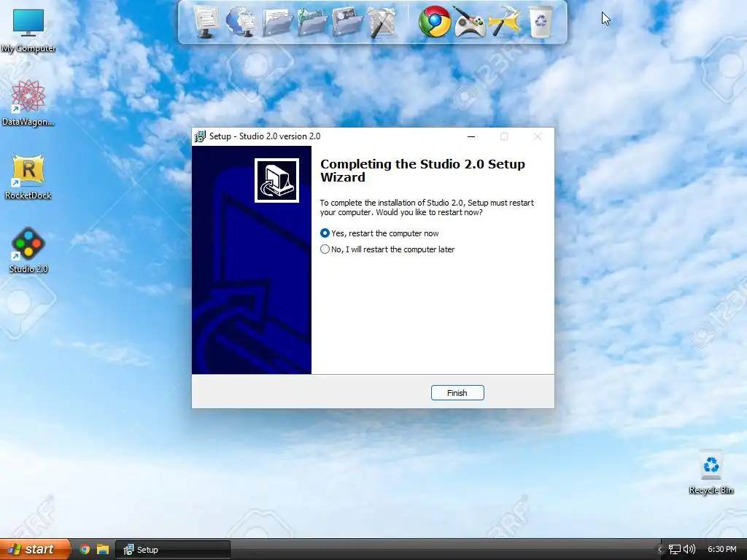Choose No, I will restart later

(x=387, y=249)
